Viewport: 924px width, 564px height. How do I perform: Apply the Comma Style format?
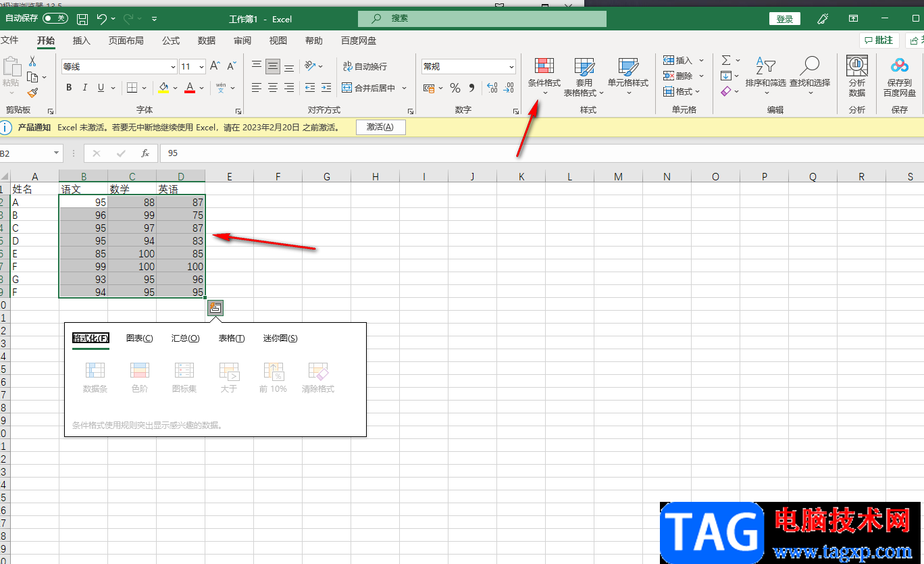point(471,88)
